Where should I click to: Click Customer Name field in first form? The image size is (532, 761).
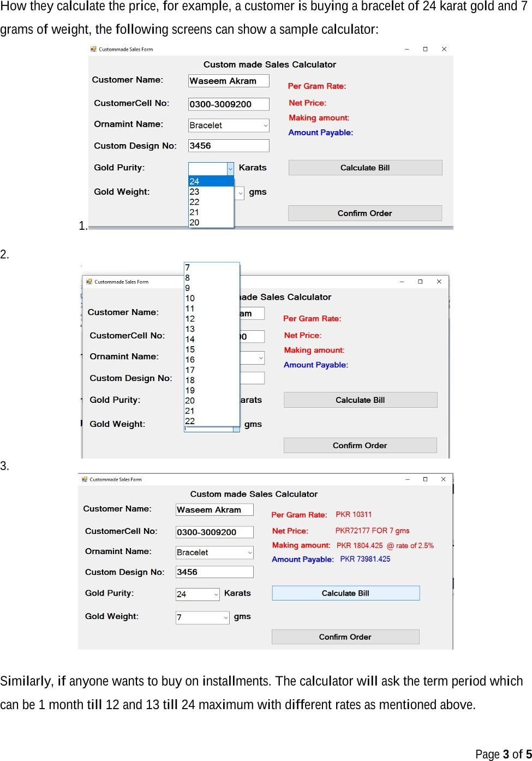(229, 81)
